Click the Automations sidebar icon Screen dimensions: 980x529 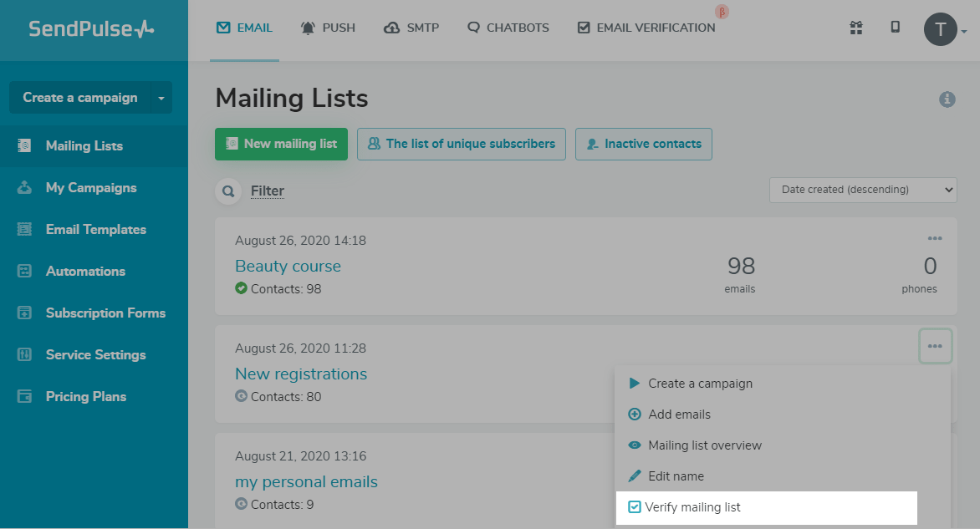pyautogui.click(x=24, y=271)
